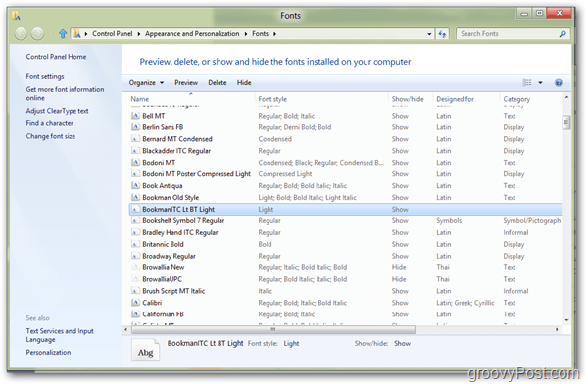Click Appearance and Personalization in breadcrumb

pos(192,34)
